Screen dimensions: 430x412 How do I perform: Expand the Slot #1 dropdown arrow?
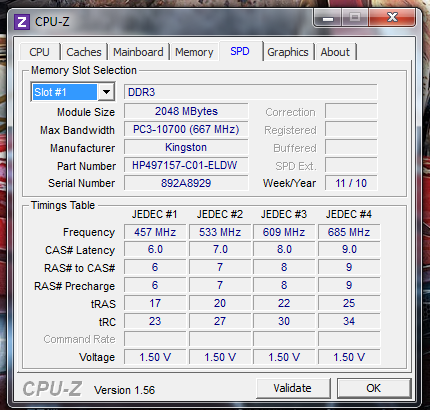[106, 92]
